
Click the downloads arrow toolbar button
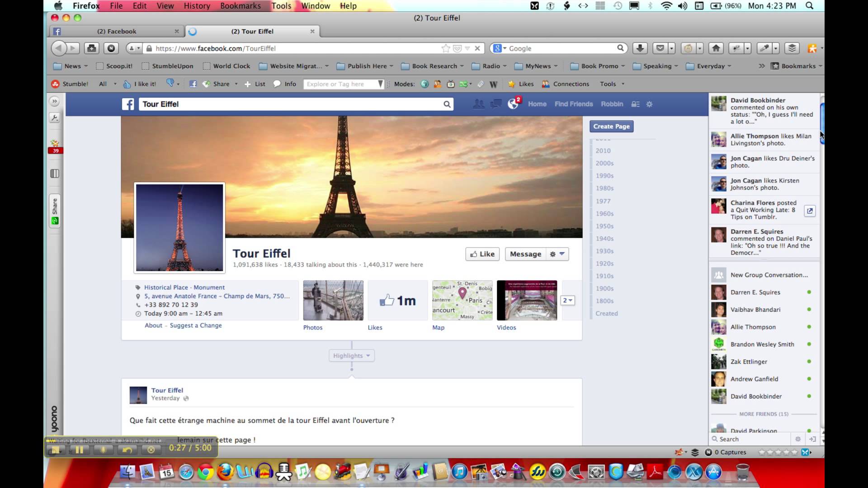640,48
